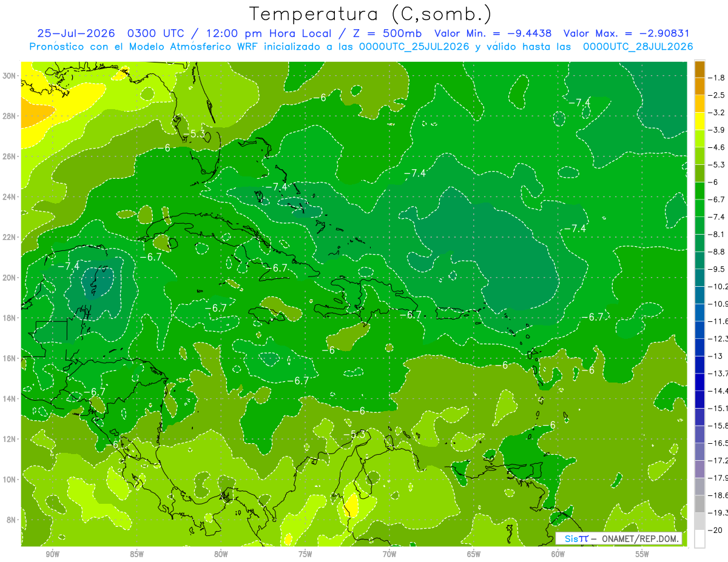
Task: Click the -18.6 colorbar label
Action: (718, 495)
